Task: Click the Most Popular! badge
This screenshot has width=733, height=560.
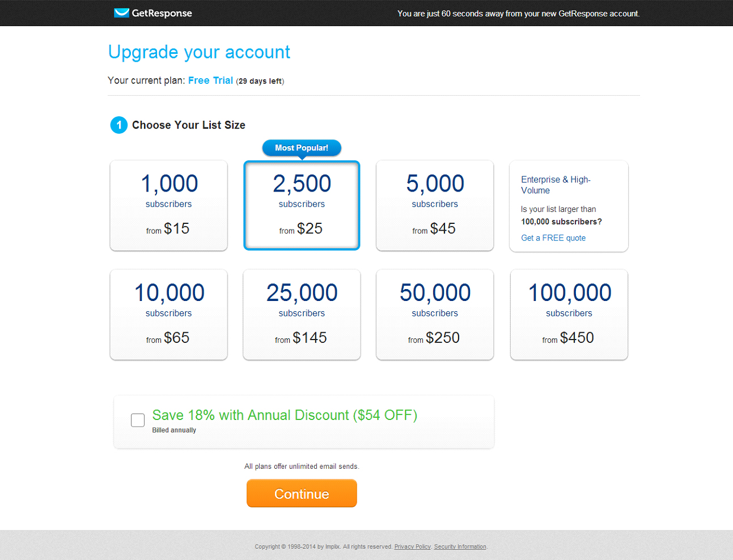Action: coord(302,148)
